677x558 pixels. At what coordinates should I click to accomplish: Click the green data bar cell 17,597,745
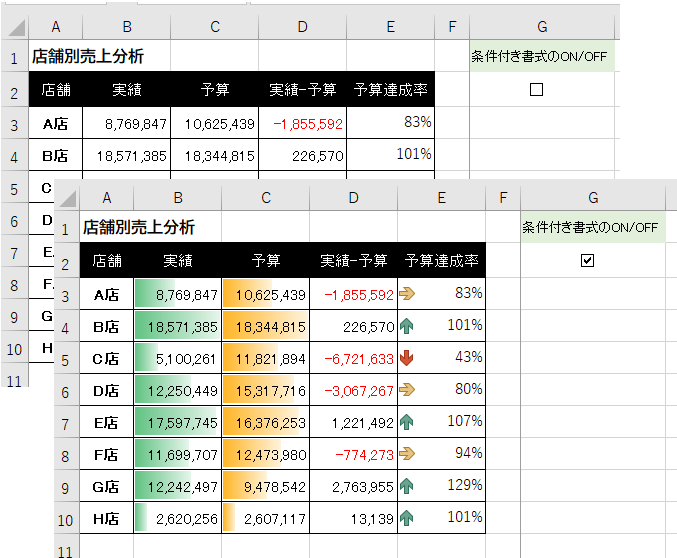[x=177, y=422]
